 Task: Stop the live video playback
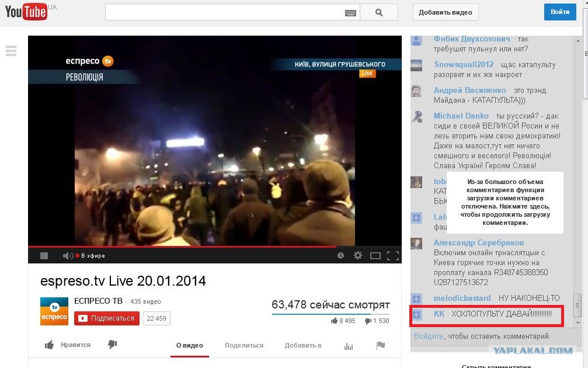click(44, 256)
